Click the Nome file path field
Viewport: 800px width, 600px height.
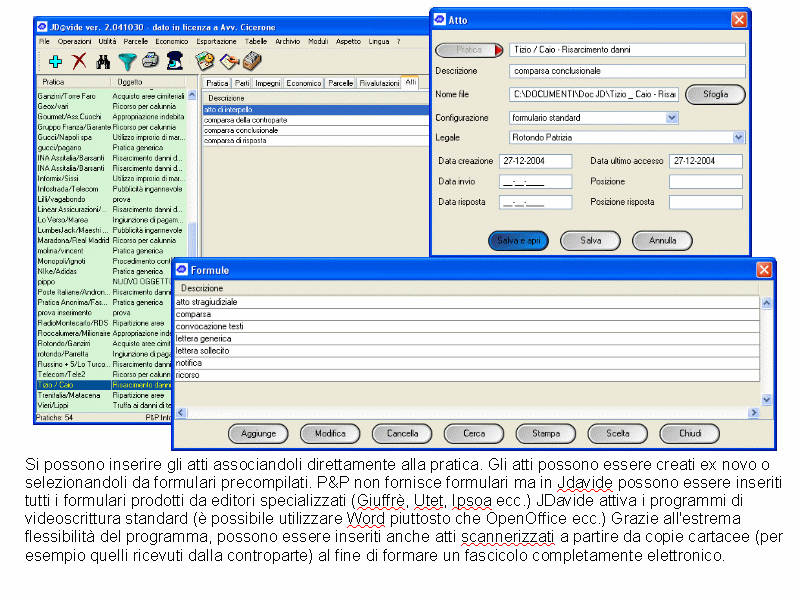[x=594, y=94]
